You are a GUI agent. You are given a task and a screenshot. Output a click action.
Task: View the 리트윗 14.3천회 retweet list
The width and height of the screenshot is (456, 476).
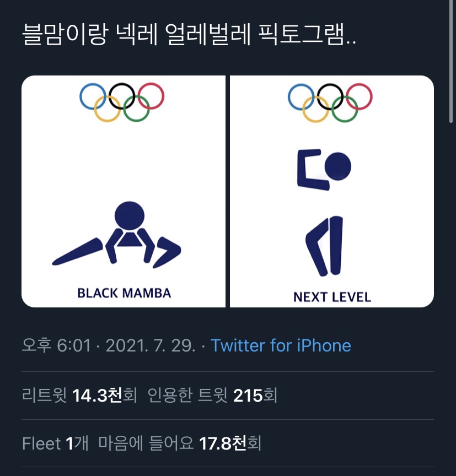point(79,396)
